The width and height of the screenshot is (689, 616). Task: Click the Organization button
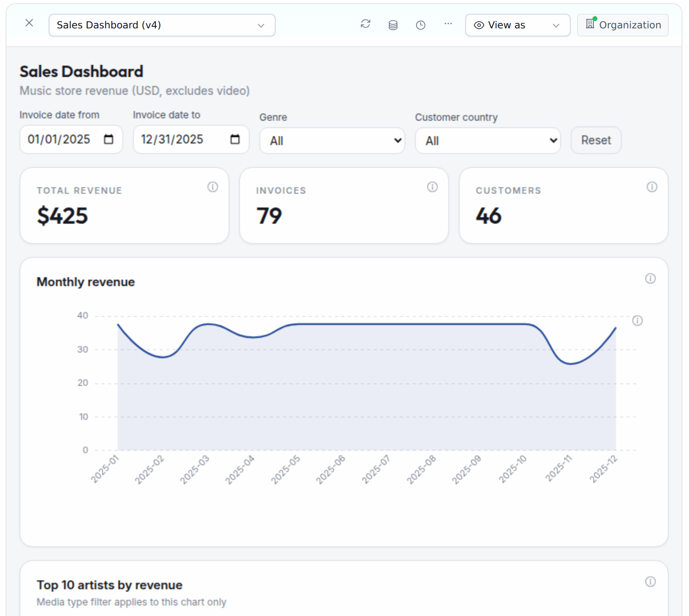click(623, 25)
